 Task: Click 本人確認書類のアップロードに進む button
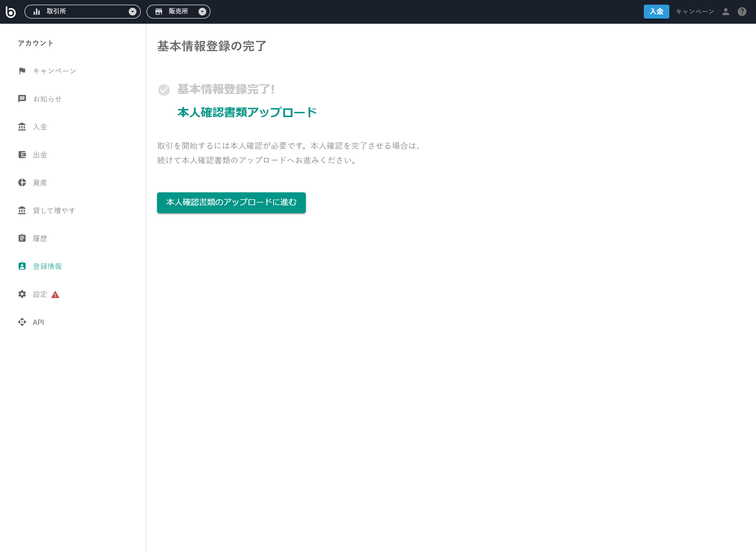point(231,202)
